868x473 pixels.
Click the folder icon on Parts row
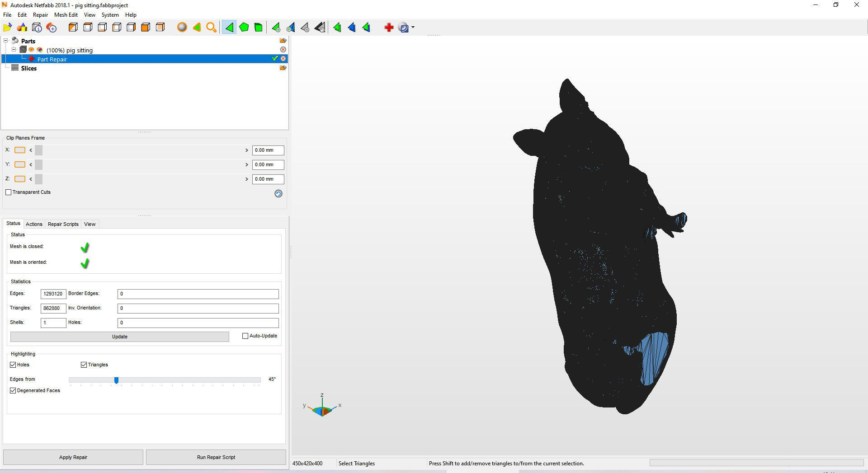(283, 41)
